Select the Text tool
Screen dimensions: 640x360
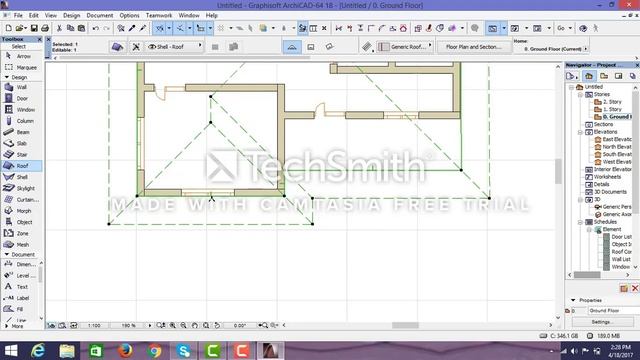16,287
